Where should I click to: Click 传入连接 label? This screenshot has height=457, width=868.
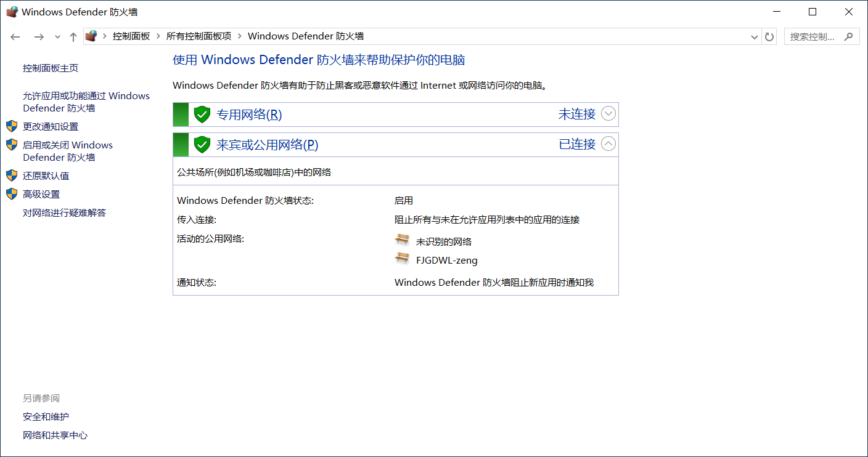point(197,220)
